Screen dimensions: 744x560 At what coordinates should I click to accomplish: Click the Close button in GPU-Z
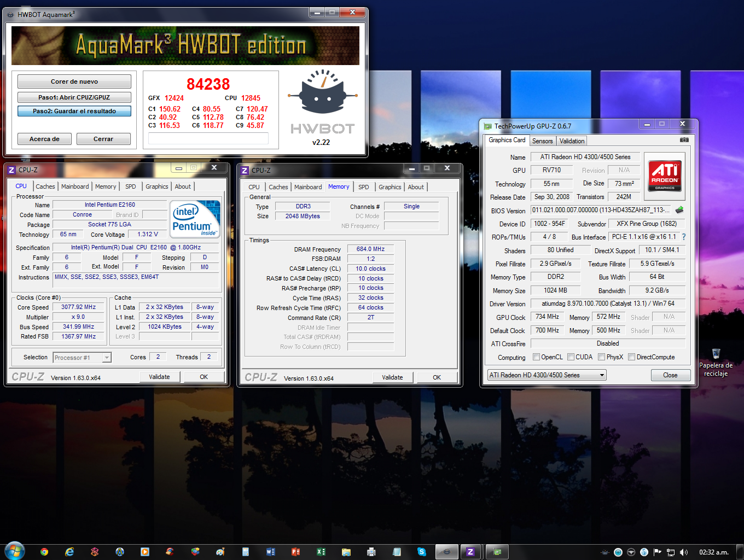coord(670,375)
